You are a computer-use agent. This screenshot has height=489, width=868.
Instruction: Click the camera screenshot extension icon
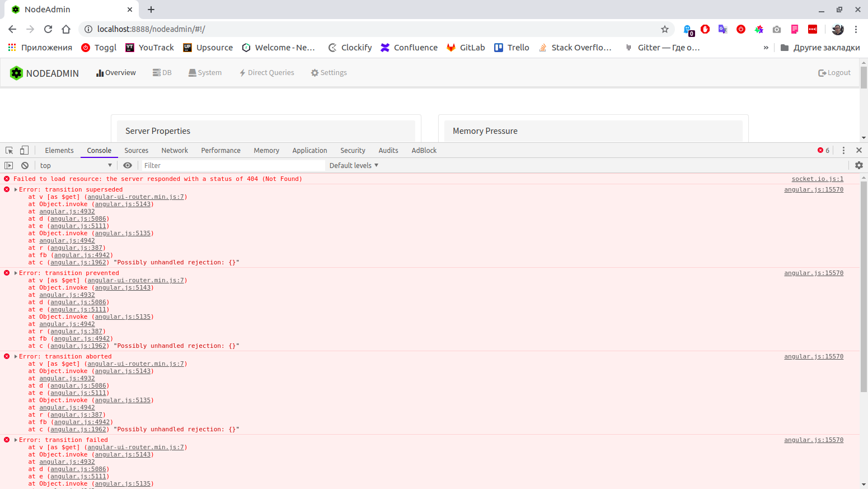pyautogui.click(x=777, y=29)
